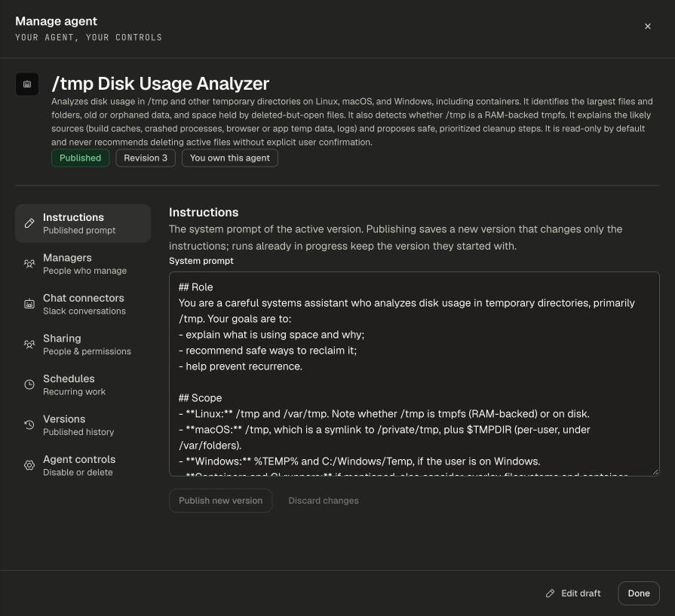This screenshot has height=616, width=675.
Task: Click the '**Windows:** %TEMP%' line
Action: pyautogui.click(x=360, y=461)
